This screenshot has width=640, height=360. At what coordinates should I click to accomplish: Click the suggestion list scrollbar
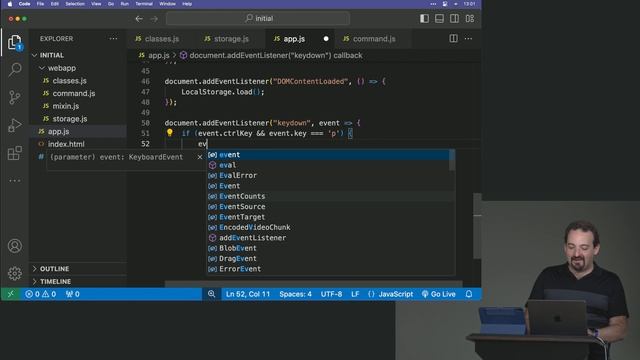pyautogui.click(x=452, y=160)
